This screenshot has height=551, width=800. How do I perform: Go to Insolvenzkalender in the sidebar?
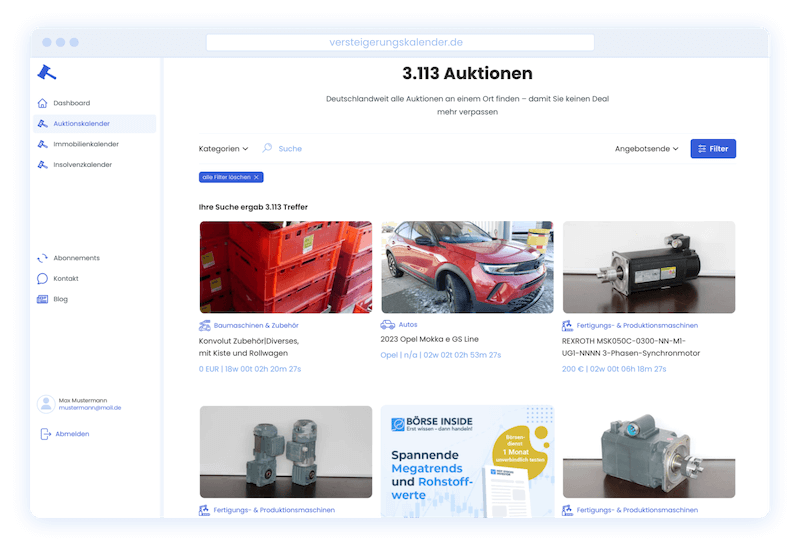click(82, 165)
